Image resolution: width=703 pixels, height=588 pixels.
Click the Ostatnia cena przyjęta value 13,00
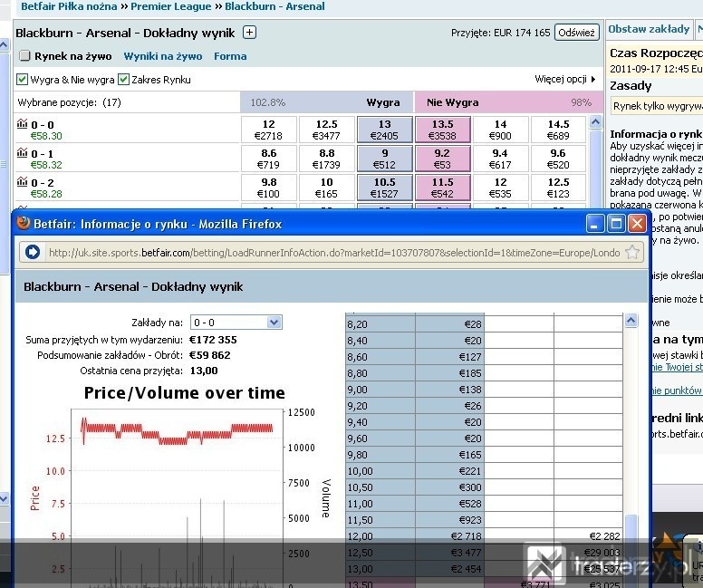[204, 371]
